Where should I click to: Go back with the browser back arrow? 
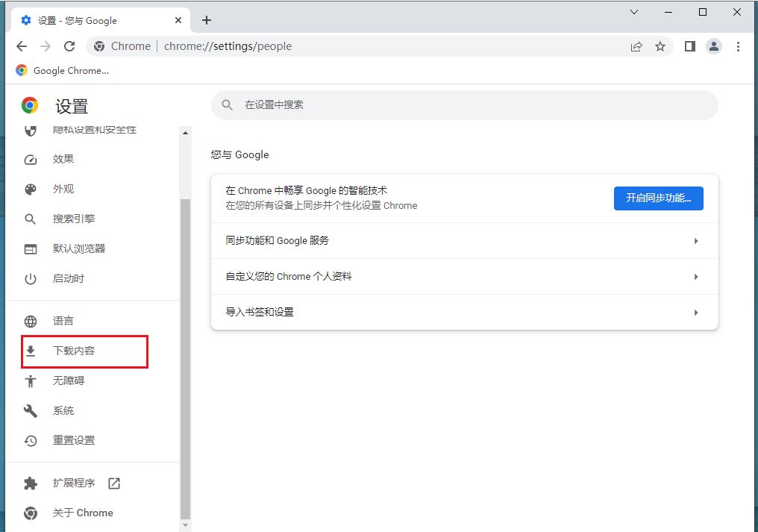click(x=22, y=46)
